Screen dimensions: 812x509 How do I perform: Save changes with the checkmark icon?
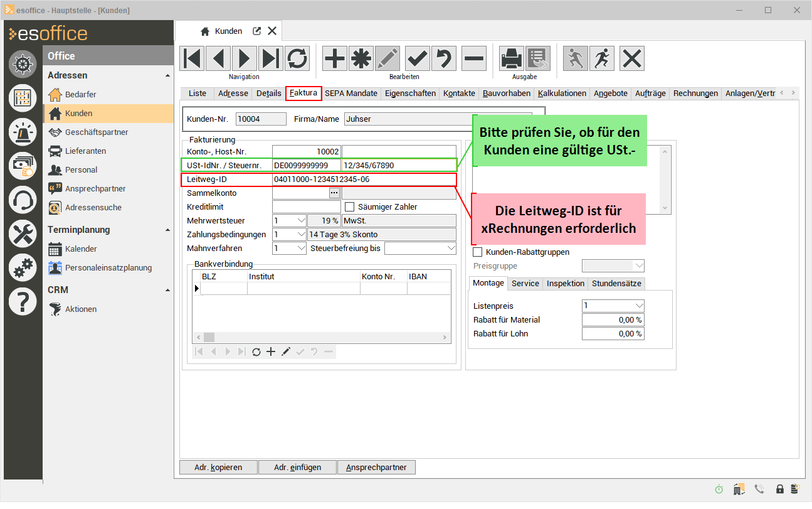[x=418, y=58]
